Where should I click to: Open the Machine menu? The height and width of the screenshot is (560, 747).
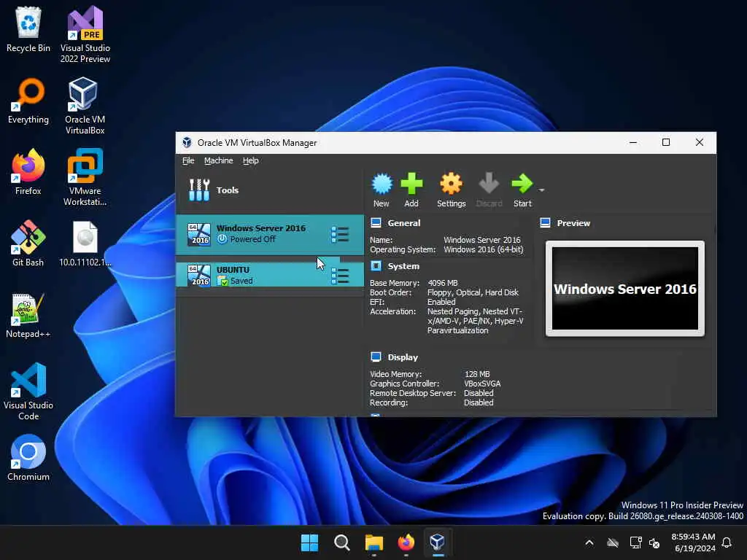(x=219, y=160)
